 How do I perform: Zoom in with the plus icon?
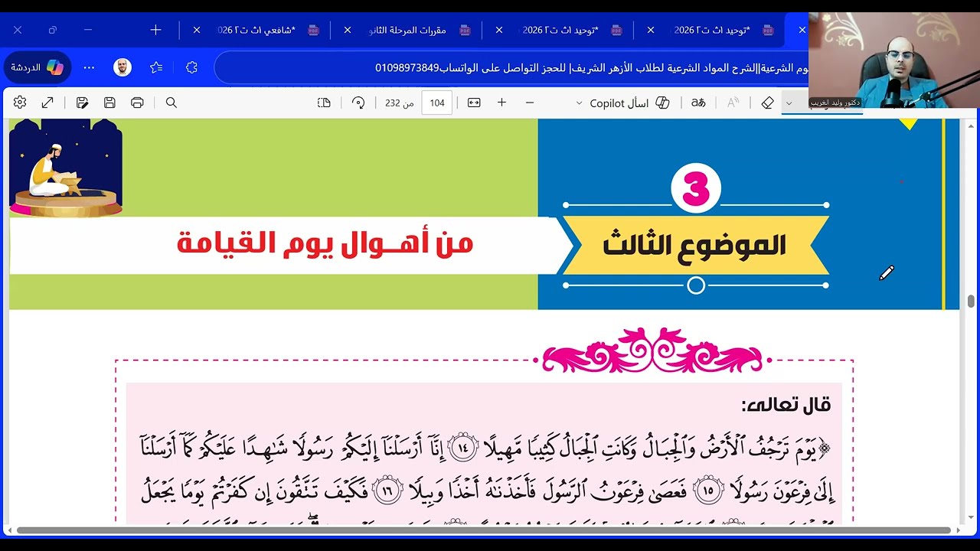pos(501,103)
